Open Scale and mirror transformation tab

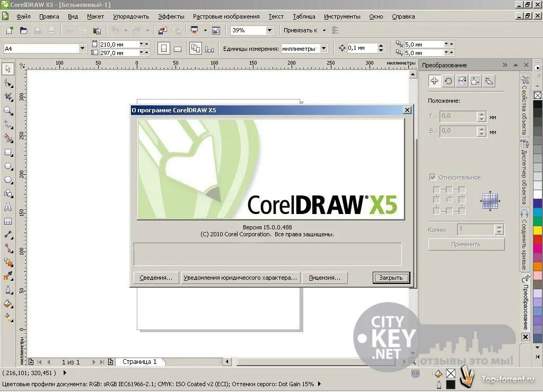pos(462,81)
